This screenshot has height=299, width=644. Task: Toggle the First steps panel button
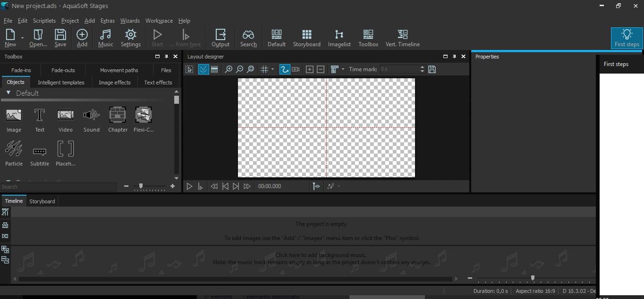coord(627,38)
